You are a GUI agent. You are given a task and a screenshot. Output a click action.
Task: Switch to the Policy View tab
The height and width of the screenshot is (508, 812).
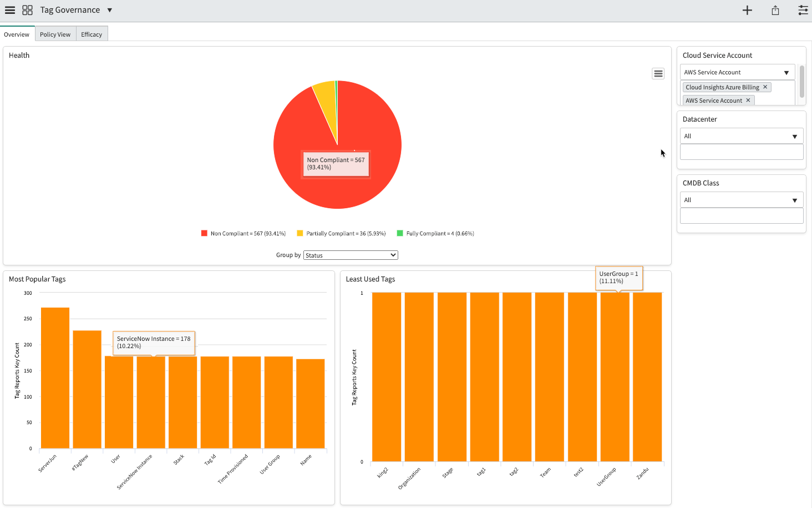point(55,34)
